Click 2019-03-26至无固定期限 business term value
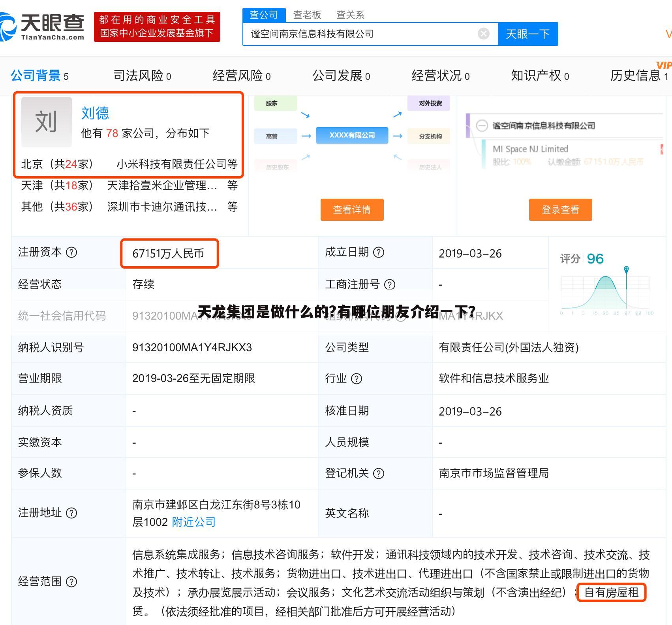The width and height of the screenshot is (672, 625). pyautogui.click(x=193, y=378)
